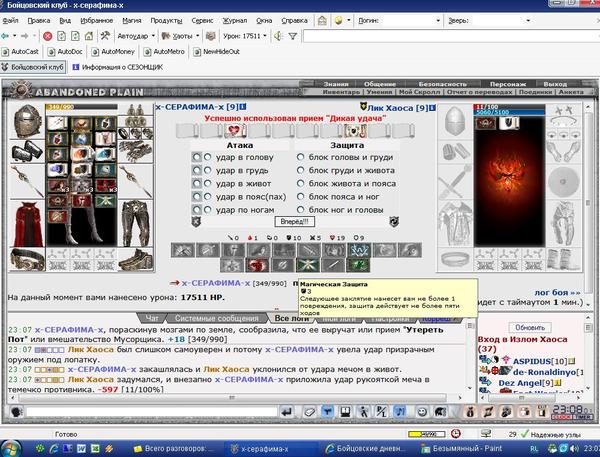Open the crossed hammers tools icon

[x=105, y=36]
